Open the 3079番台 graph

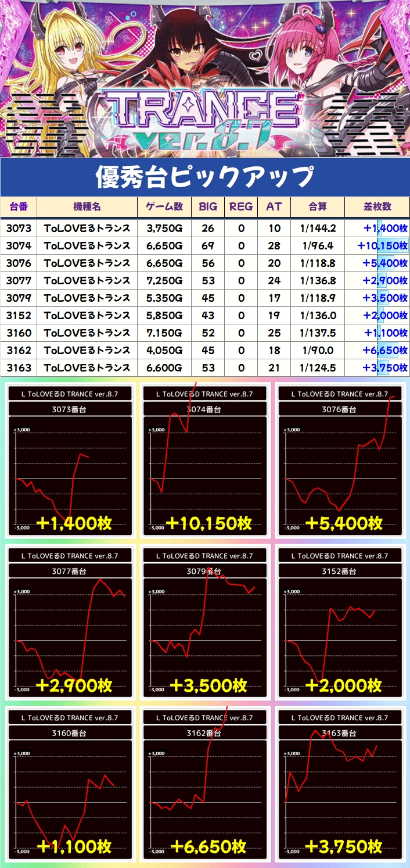coord(205,623)
